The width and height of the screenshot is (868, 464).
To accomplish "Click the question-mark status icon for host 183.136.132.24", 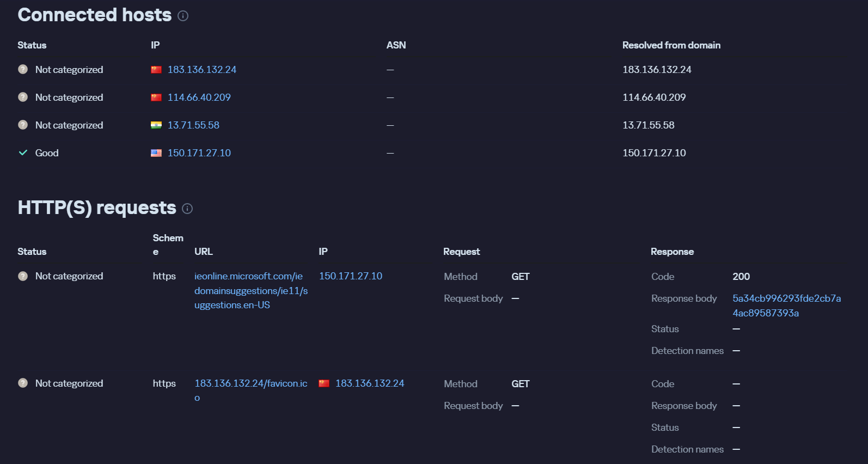I will 23,69.
